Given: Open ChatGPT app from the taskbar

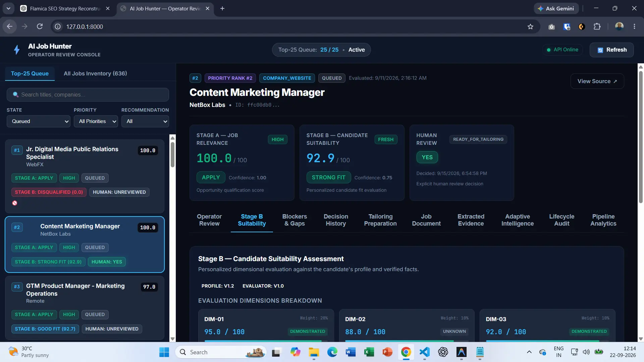Looking at the screenshot, I should [443, 352].
